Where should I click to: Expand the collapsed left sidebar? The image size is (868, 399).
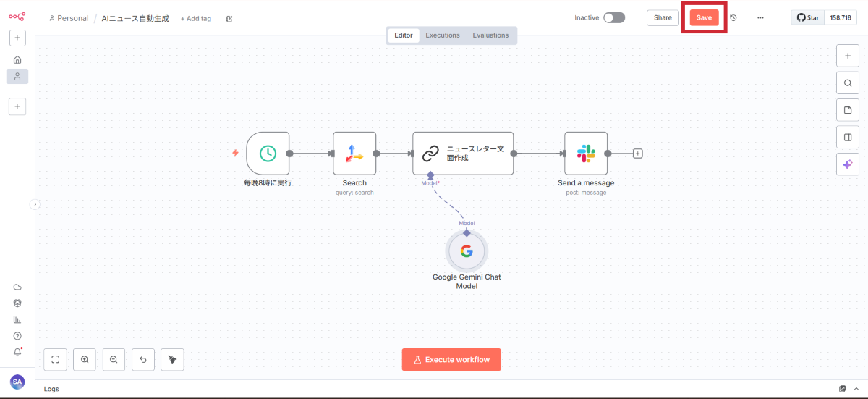35,205
